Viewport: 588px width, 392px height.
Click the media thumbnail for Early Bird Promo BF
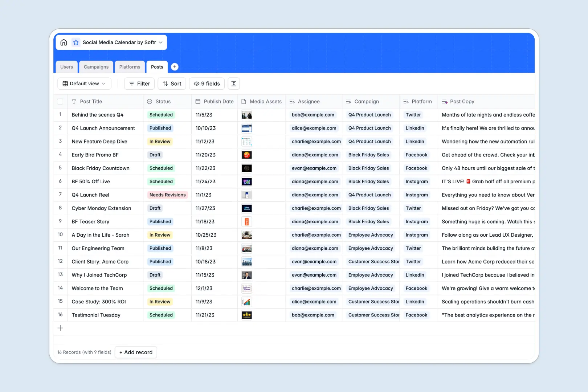point(246,155)
